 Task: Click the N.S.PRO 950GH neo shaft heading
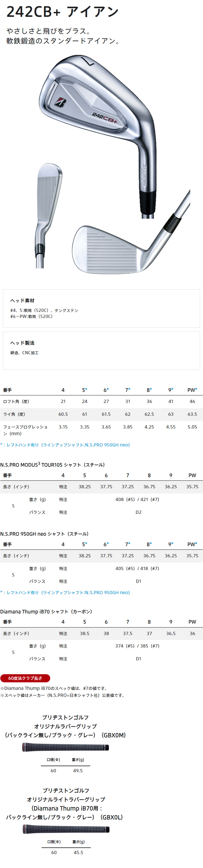44,534
